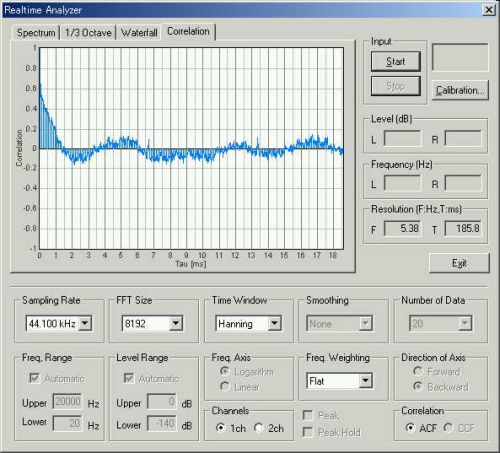
Task: Close the Realtime Analyzer window
Action: 489,10
